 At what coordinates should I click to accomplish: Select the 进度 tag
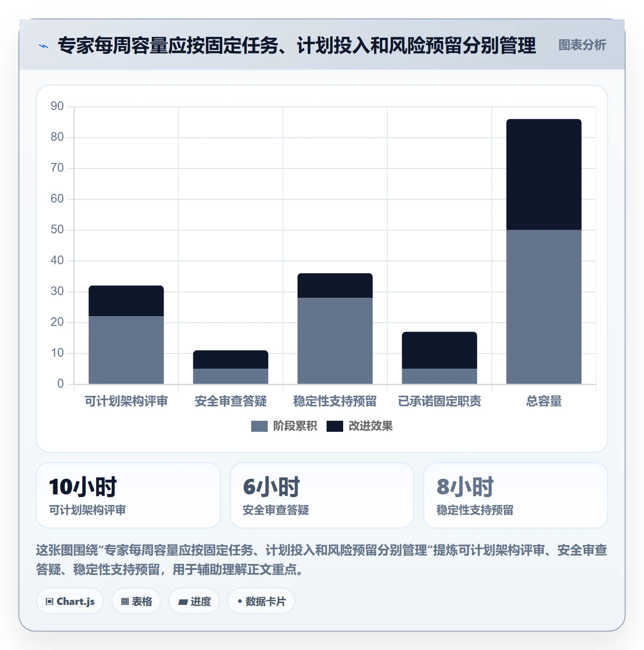click(194, 601)
